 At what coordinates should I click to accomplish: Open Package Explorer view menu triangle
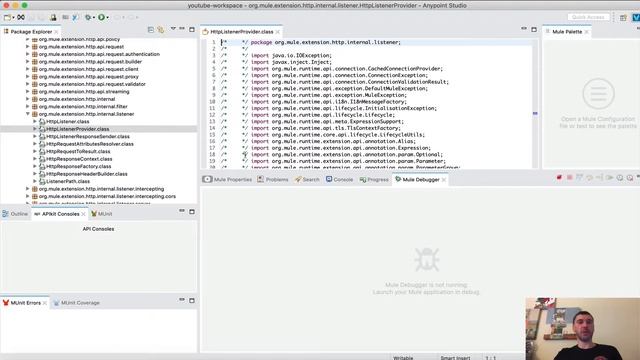tap(173, 29)
